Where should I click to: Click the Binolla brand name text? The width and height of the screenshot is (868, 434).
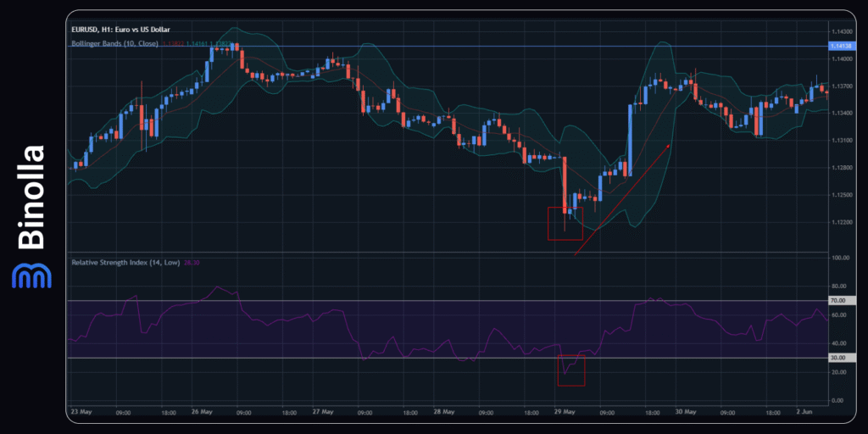click(x=31, y=198)
